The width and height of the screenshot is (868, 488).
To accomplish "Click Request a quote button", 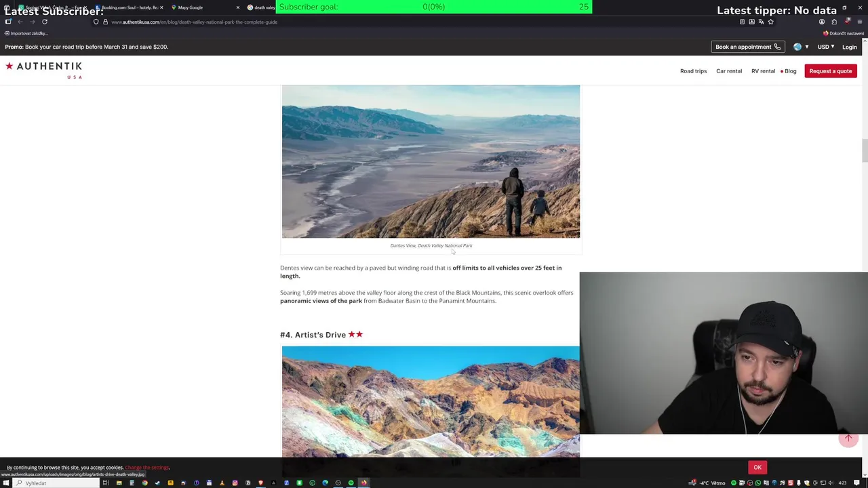I will [x=830, y=71].
